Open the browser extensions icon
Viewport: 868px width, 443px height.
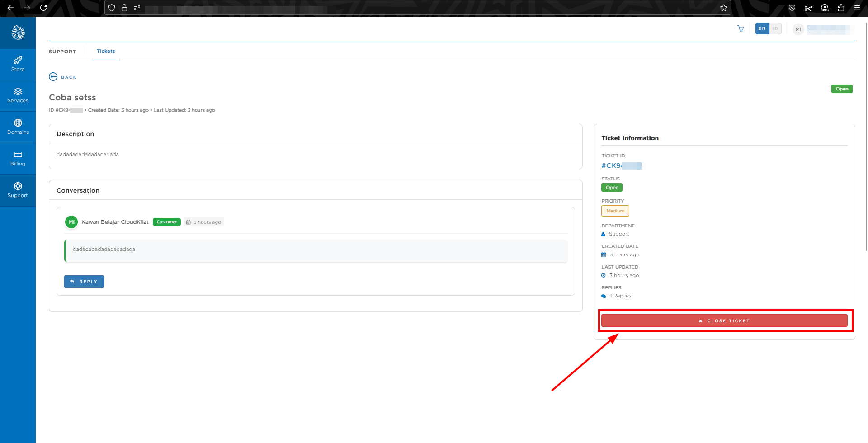tap(841, 8)
